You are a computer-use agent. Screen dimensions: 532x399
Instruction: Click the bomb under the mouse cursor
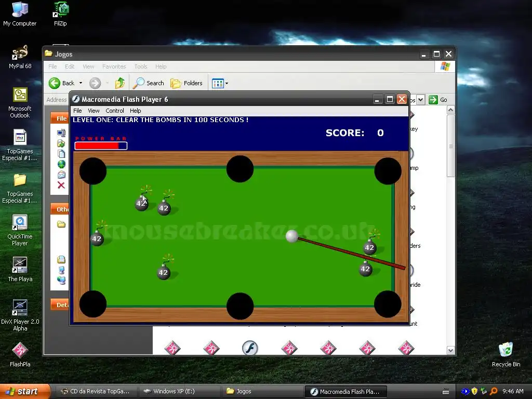click(141, 203)
